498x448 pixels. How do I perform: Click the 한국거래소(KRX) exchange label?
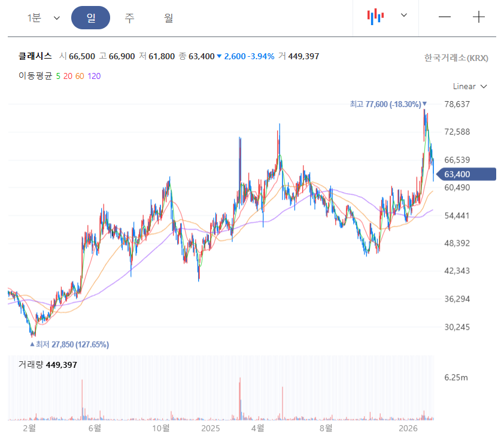click(456, 58)
